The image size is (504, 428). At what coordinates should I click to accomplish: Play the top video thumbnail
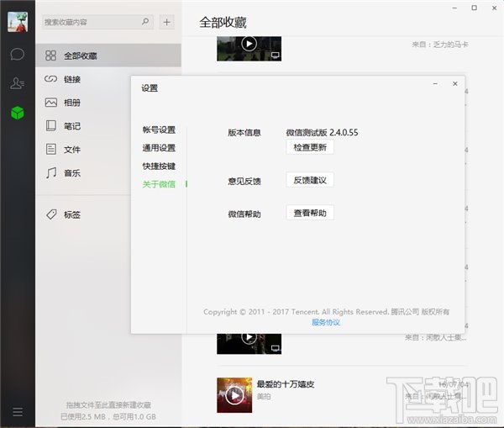(x=249, y=44)
